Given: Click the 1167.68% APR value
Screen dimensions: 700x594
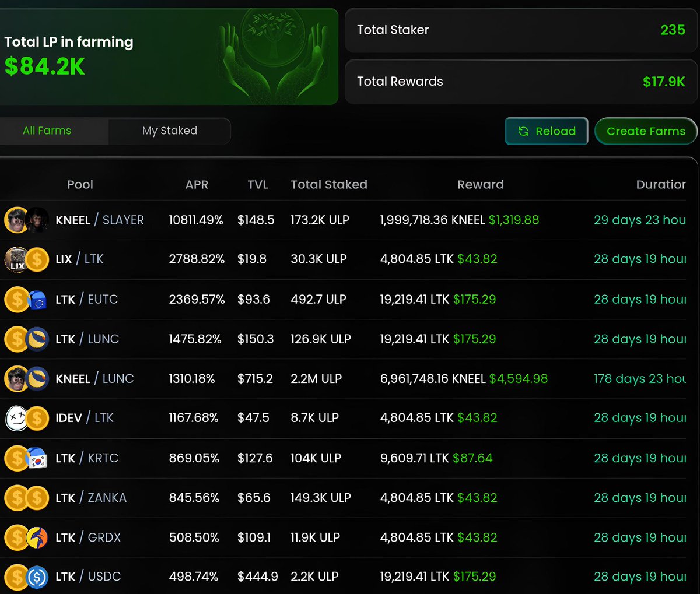Looking at the screenshot, I should point(194,418).
